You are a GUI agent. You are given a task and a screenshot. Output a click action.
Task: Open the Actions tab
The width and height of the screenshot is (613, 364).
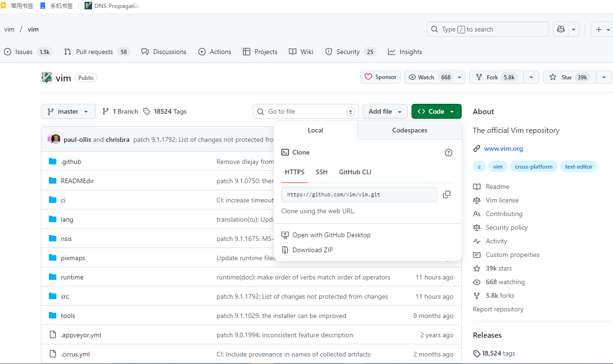click(x=215, y=52)
